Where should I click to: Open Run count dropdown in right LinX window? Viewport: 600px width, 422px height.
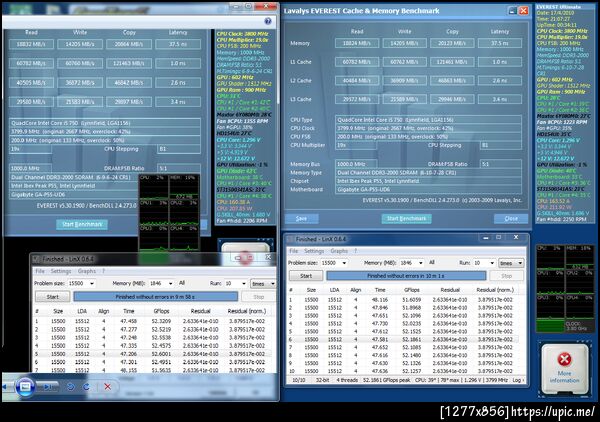tap(492, 263)
